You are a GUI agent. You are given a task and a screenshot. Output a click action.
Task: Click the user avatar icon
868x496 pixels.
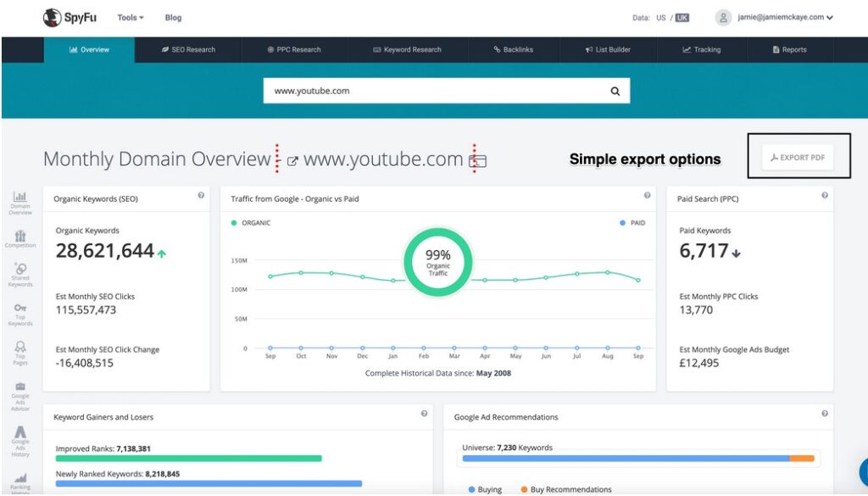pos(723,18)
